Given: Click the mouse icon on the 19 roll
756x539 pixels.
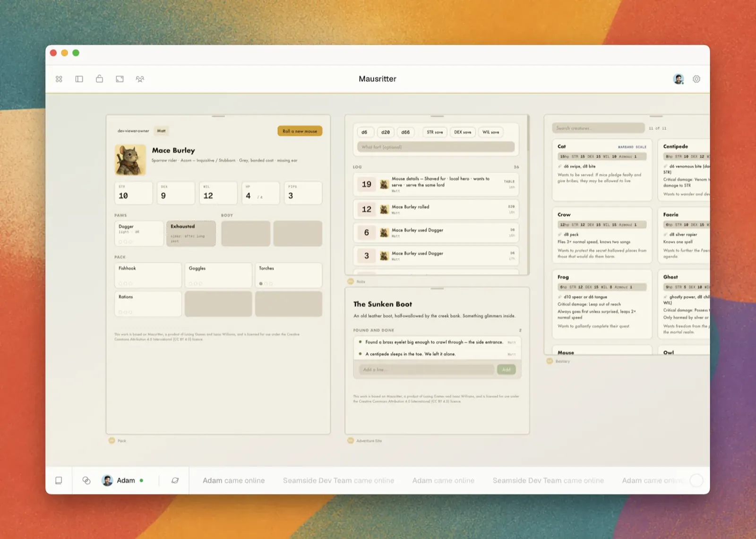Looking at the screenshot, I should pyautogui.click(x=384, y=184).
